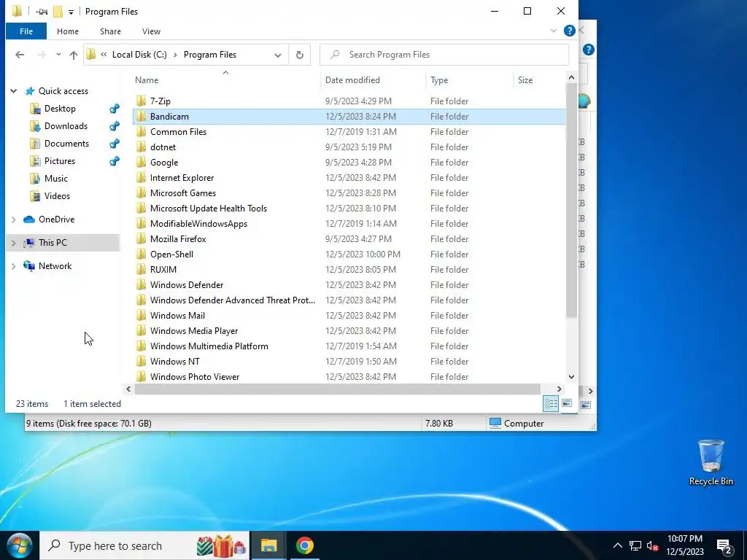Viewport: 747px width, 560px height.
Task: Click the Up one level arrow
Action: click(74, 55)
